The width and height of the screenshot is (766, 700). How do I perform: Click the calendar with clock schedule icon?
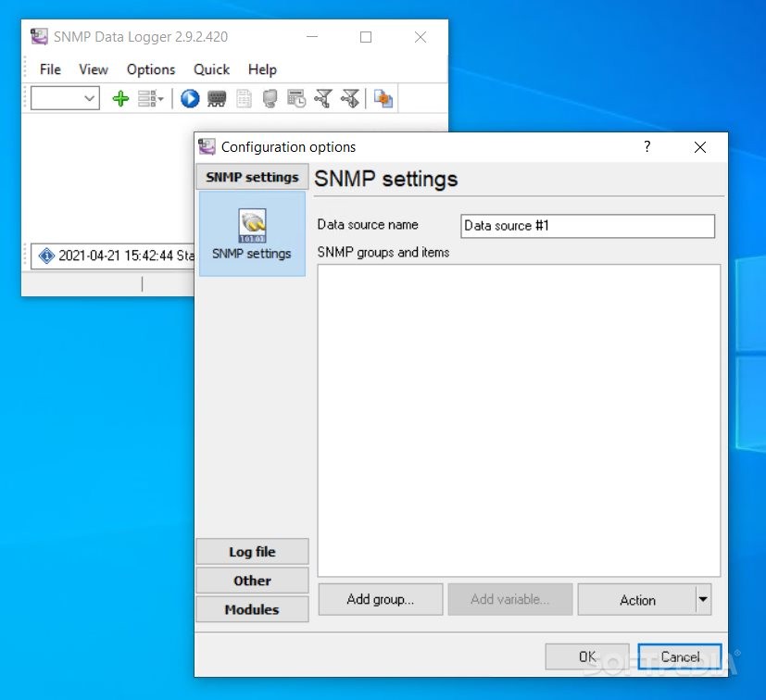tap(296, 99)
